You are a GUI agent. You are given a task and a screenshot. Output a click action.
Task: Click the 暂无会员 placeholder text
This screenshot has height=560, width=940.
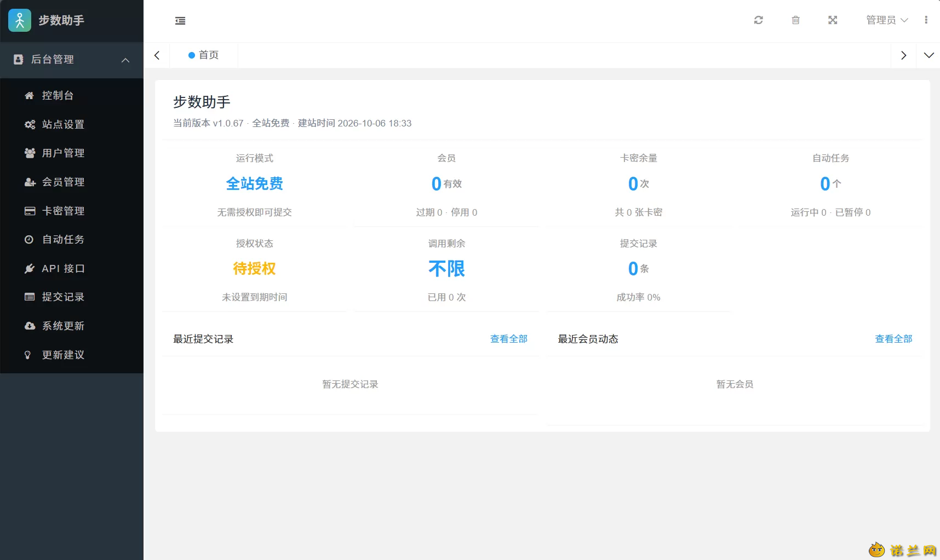(x=735, y=384)
